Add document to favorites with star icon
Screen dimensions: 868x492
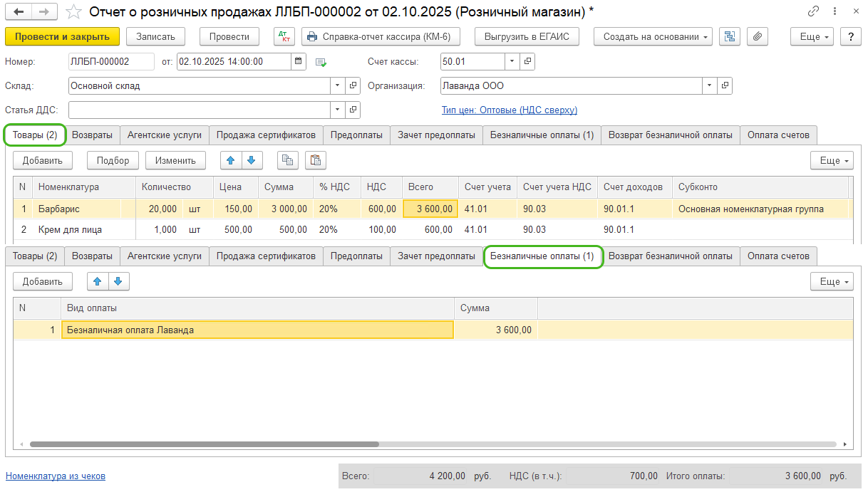click(x=73, y=12)
